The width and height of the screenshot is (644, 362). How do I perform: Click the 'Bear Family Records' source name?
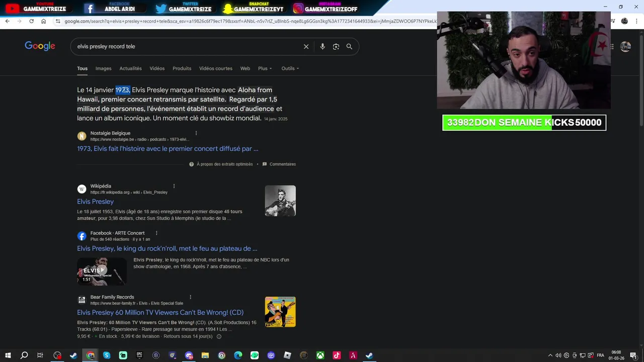coord(112,297)
